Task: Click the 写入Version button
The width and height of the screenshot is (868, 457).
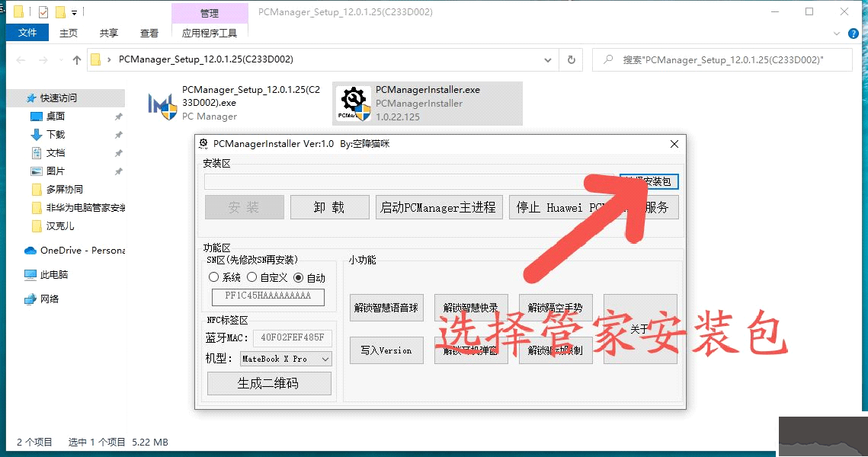Action: tap(386, 350)
